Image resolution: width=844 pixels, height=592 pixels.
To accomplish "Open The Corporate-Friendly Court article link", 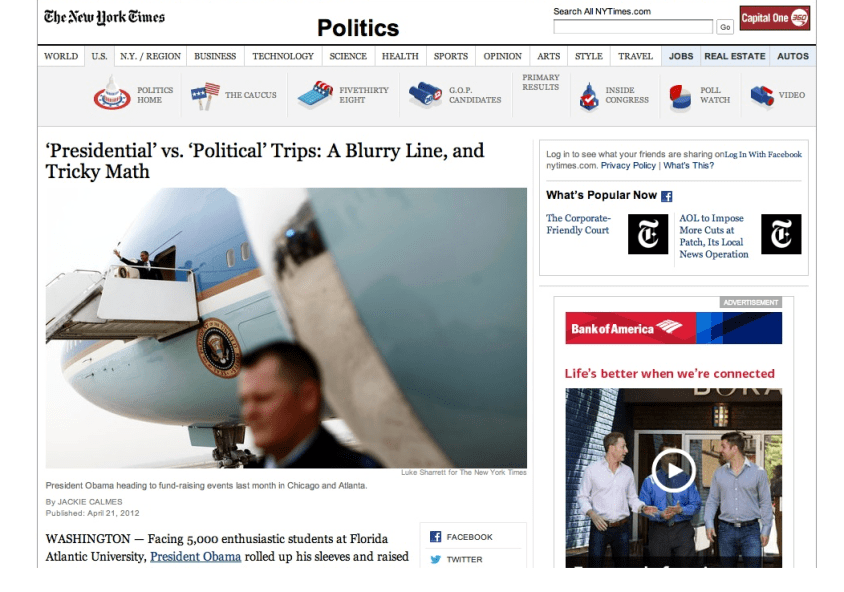I will [x=579, y=224].
